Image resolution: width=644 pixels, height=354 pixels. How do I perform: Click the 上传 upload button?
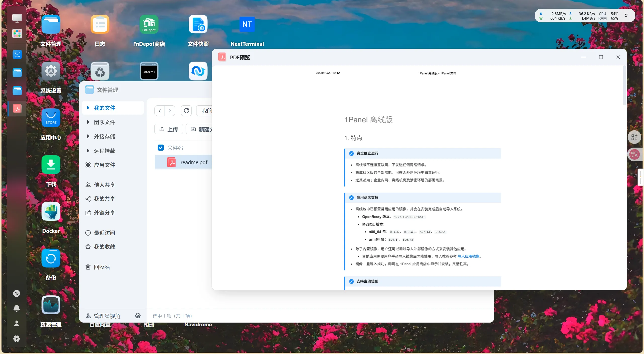tap(169, 129)
